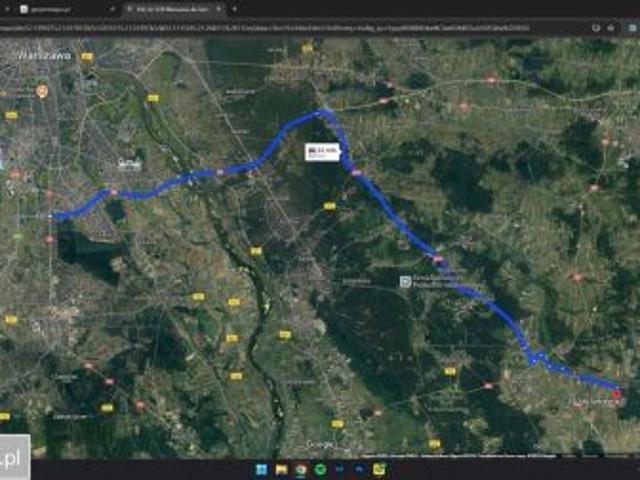Click the Warszawa city label on the map
This screenshot has height=480, width=640.
click(x=40, y=56)
